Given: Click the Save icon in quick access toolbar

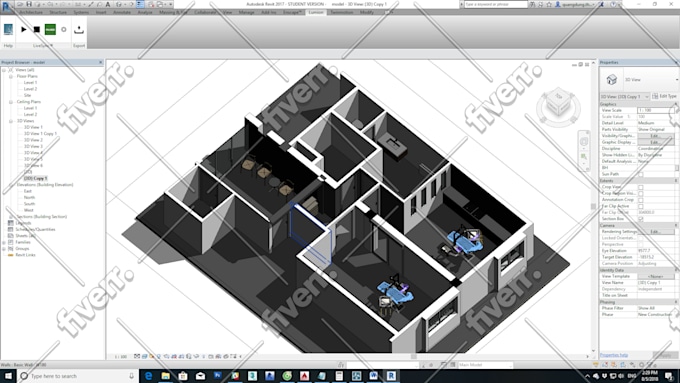Looking at the screenshot, I should tap(29, 4).
